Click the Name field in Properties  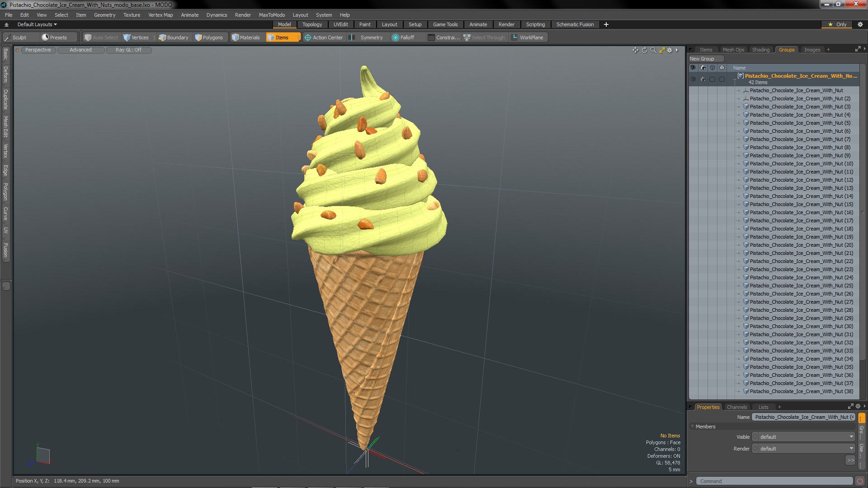804,417
